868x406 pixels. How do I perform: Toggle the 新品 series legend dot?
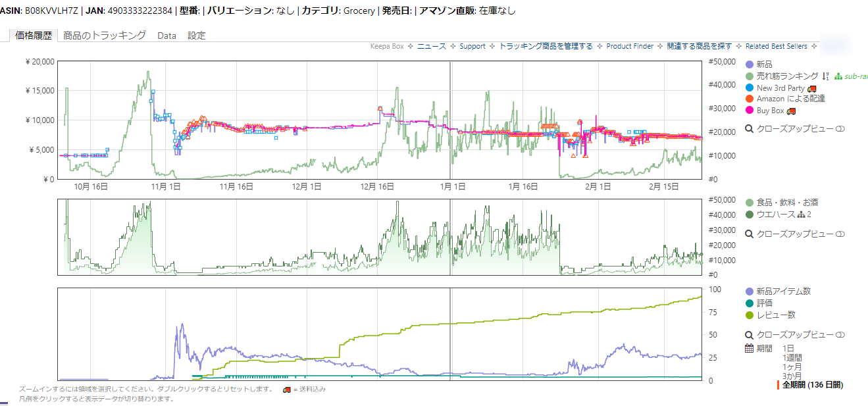coord(750,64)
